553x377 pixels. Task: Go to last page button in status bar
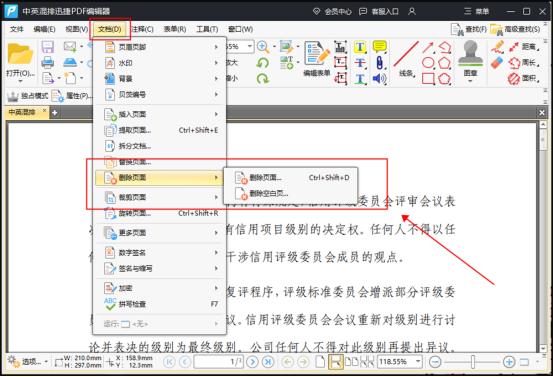click(x=268, y=362)
